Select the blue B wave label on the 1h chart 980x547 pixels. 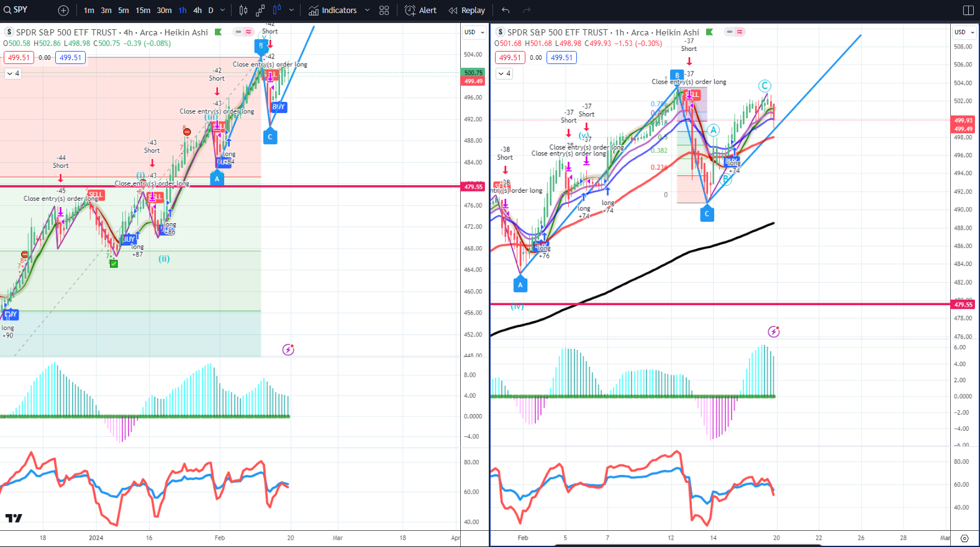pyautogui.click(x=677, y=75)
